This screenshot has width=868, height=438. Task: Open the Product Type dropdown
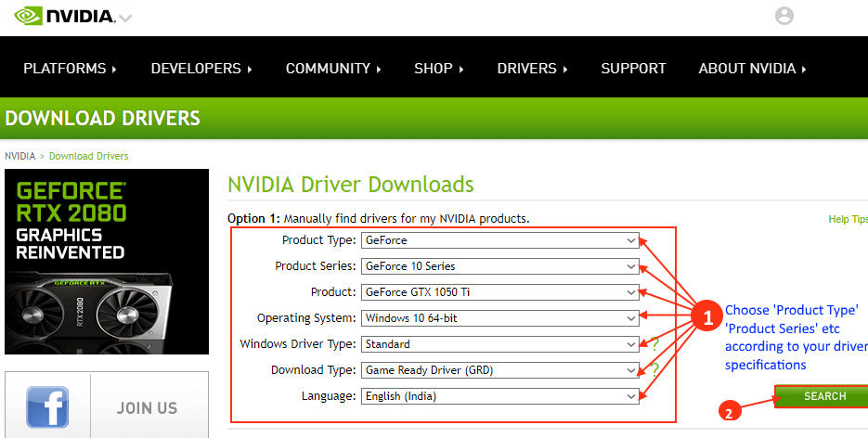pos(499,240)
